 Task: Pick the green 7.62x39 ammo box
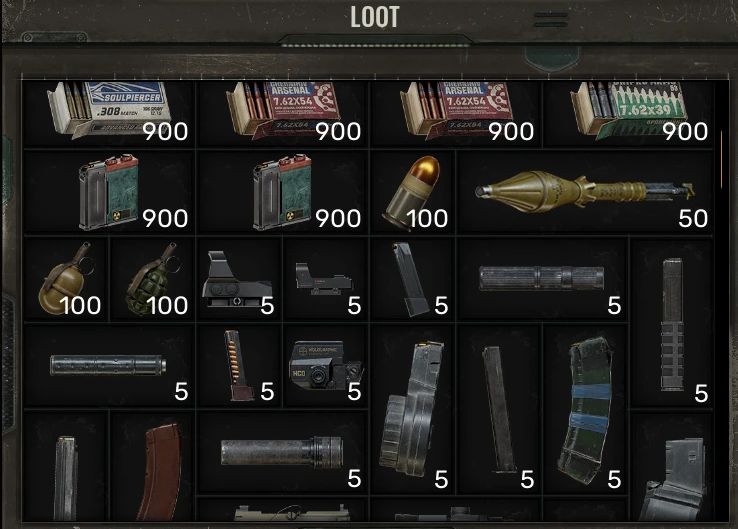[628, 113]
